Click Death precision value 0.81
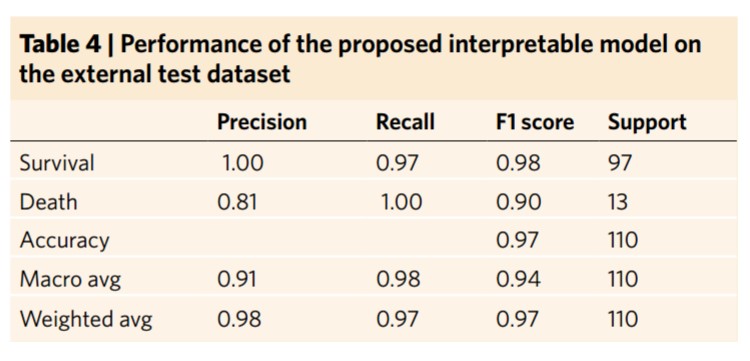This screenshot has height=361, width=750. (237, 202)
